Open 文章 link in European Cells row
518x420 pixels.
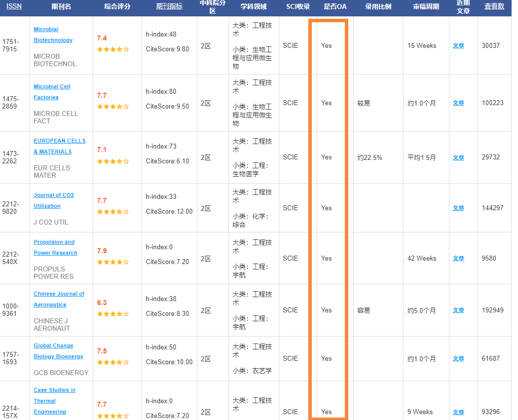coord(458,158)
